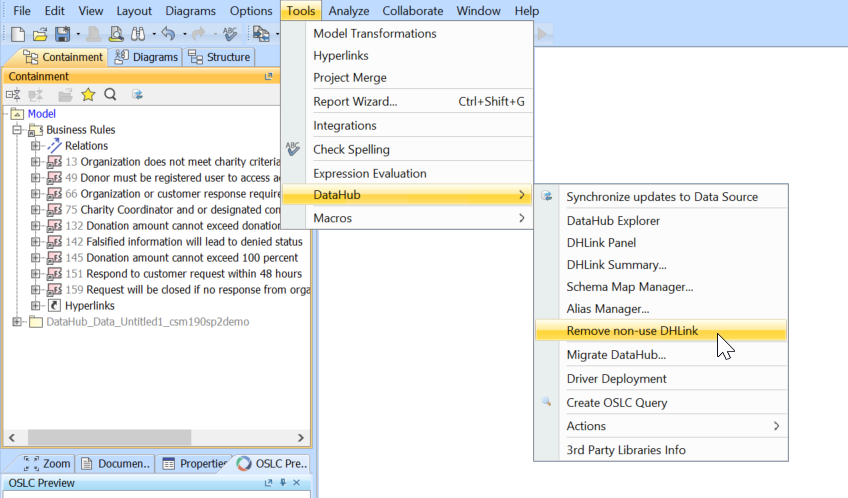Expand DataHub_Data_Untitled1_csm190sp2demo node
The height and width of the screenshot is (498, 848).
[17, 322]
